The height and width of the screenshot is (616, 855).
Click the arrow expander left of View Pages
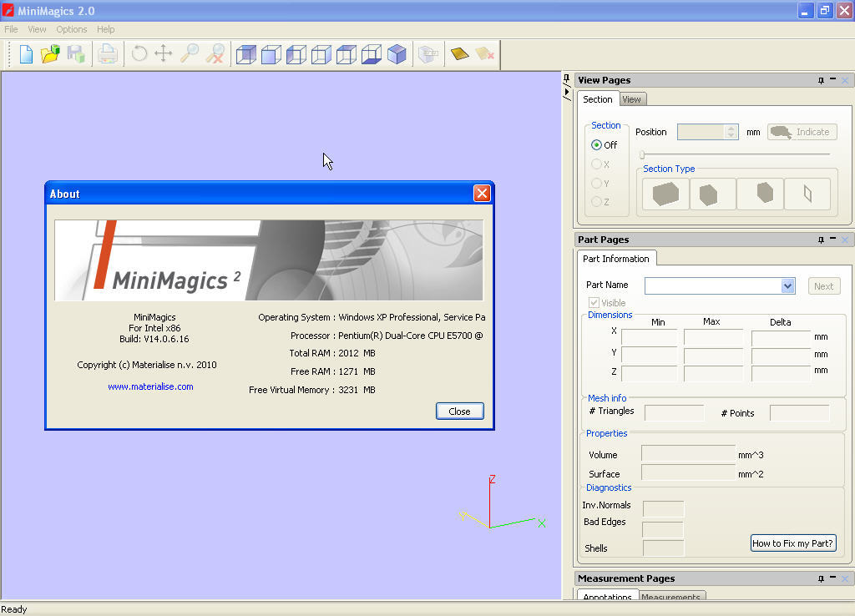coord(567,92)
